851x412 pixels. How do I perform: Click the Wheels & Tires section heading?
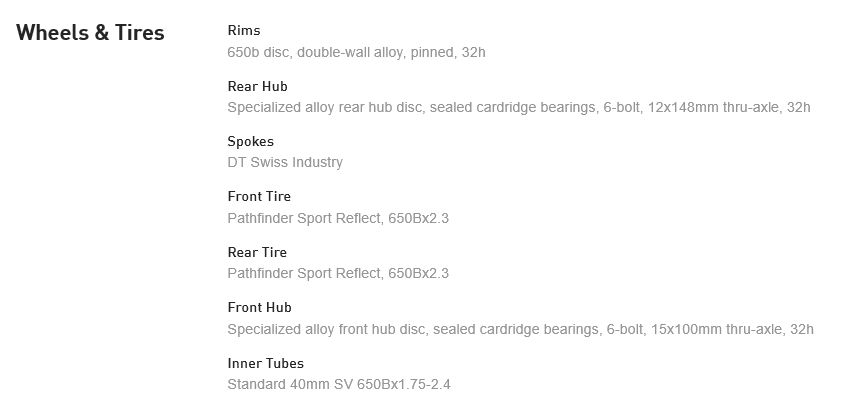[90, 33]
